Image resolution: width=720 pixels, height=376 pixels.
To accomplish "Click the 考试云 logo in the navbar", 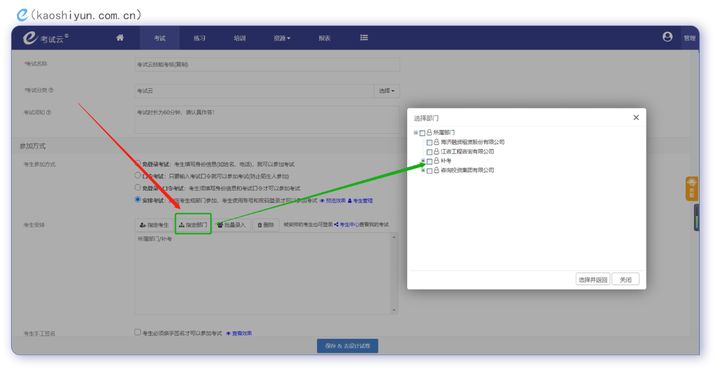I will coord(45,38).
